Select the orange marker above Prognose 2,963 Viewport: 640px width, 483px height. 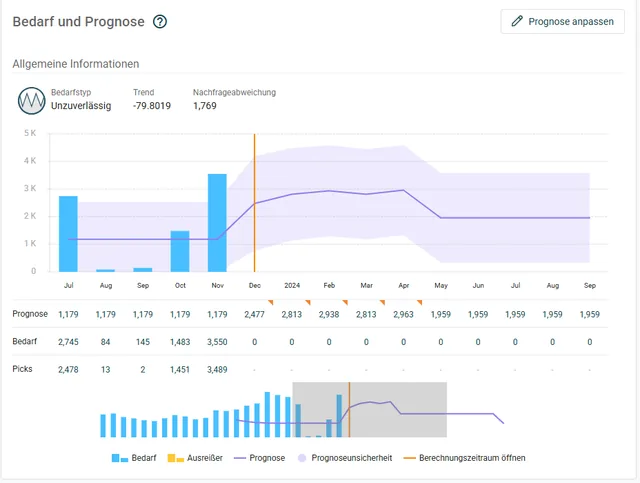pyautogui.click(x=420, y=303)
